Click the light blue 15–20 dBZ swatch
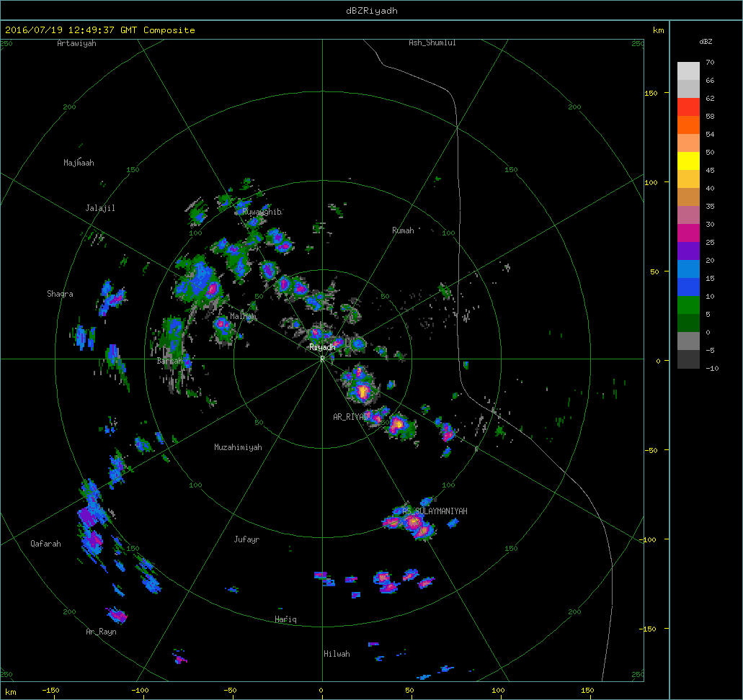This screenshot has width=743, height=700. tap(688, 269)
